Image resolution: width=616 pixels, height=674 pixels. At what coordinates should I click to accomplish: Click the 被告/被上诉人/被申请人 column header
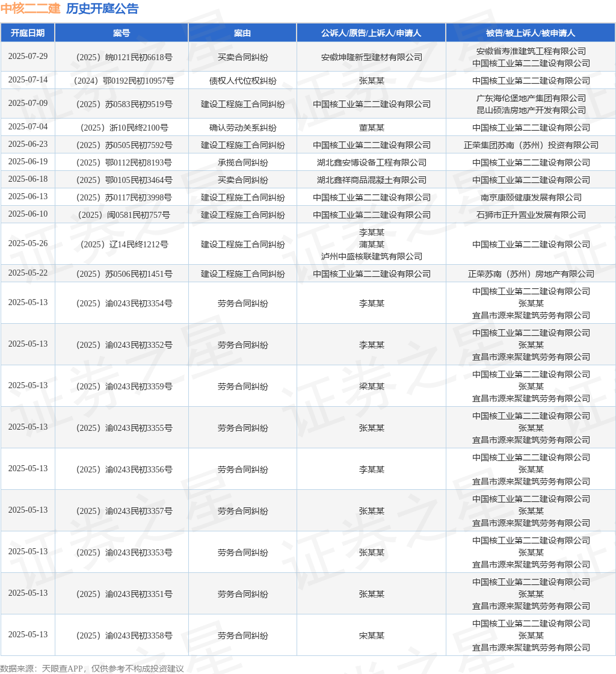pyautogui.click(x=531, y=33)
